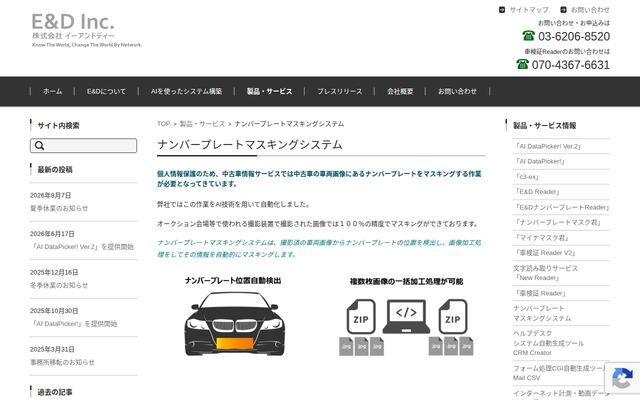Click telephone icon next to 070-4367-6631
This screenshot has height=400, width=640.
pyautogui.click(x=522, y=64)
